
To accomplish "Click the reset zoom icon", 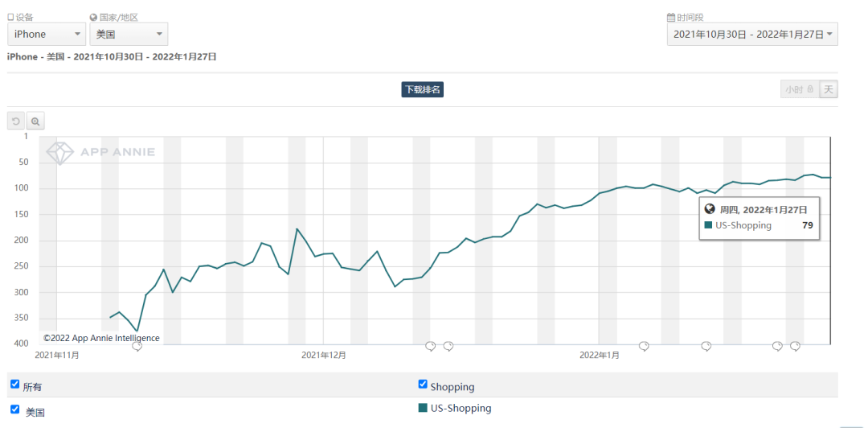I will click(x=16, y=121).
